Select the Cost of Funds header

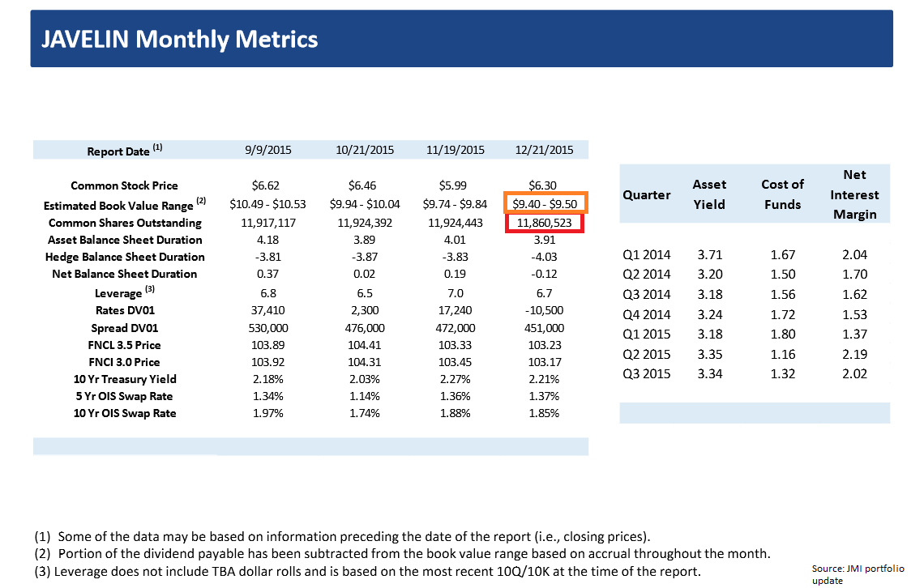coord(782,194)
